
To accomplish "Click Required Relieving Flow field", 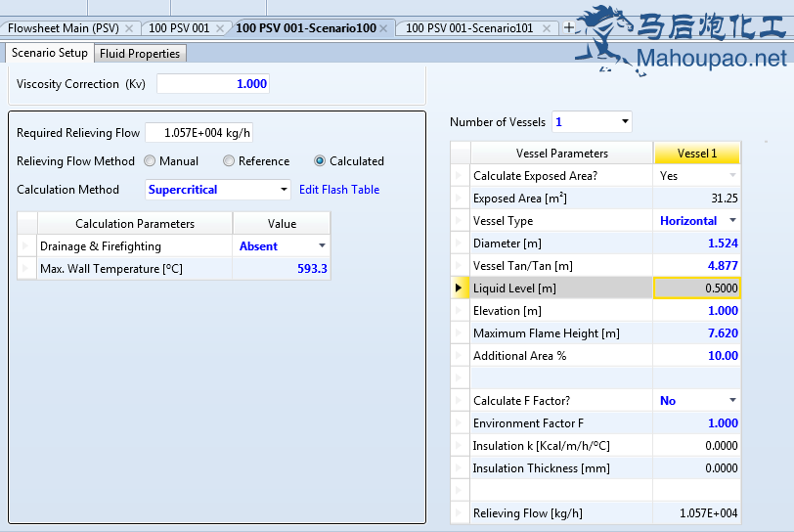I will point(199,133).
